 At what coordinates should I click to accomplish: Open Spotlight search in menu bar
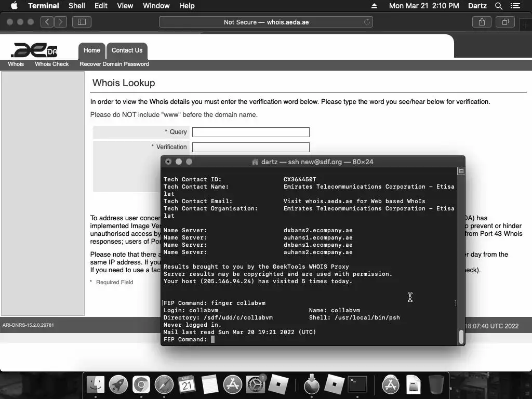(498, 6)
